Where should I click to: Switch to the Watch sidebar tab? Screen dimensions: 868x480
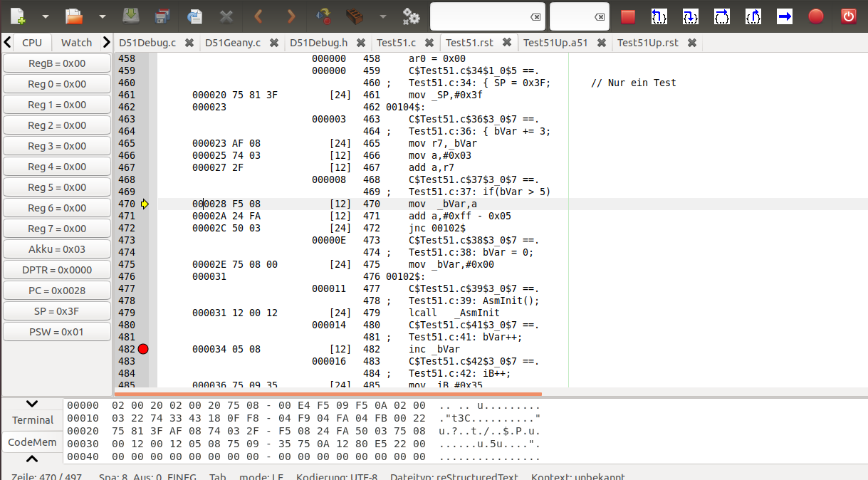coord(76,43)
